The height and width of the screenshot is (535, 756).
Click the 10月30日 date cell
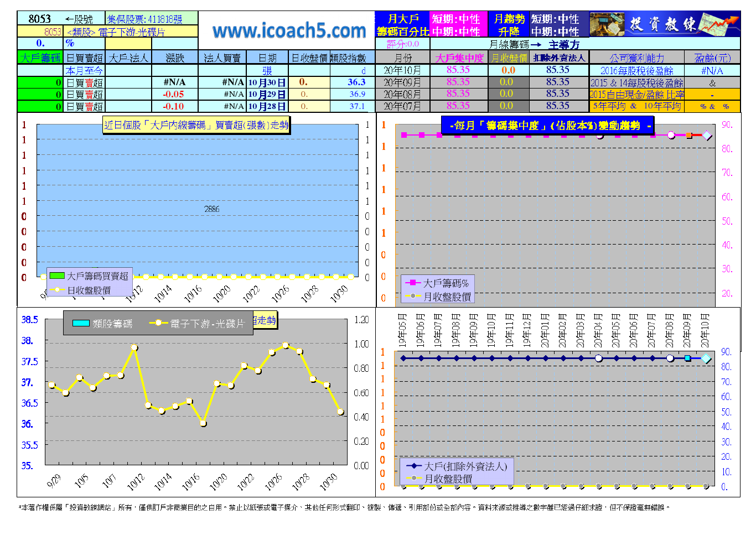click(x=267, y=82)
